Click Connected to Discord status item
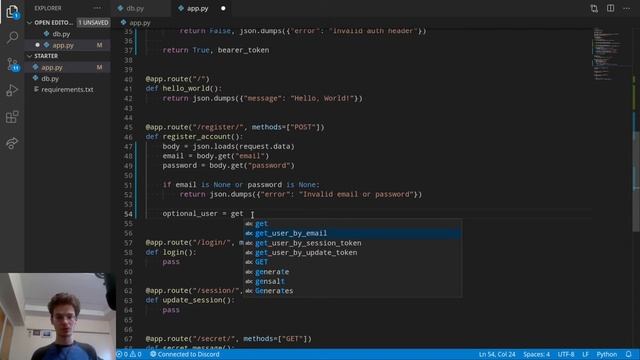This screenshot has height=360, width=640. (184, 354)
